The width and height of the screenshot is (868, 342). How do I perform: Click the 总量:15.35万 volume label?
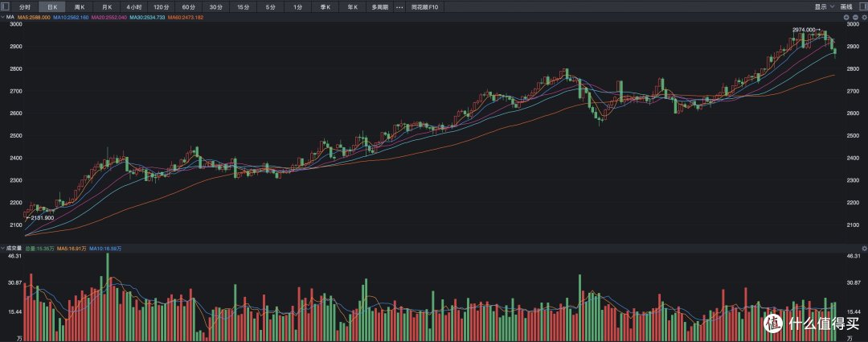[40, 249]
